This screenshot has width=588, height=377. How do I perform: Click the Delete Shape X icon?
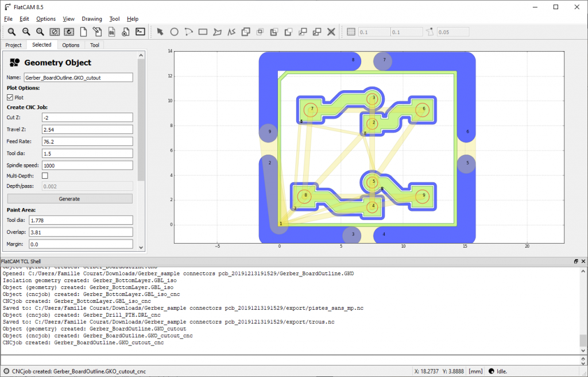331,32
